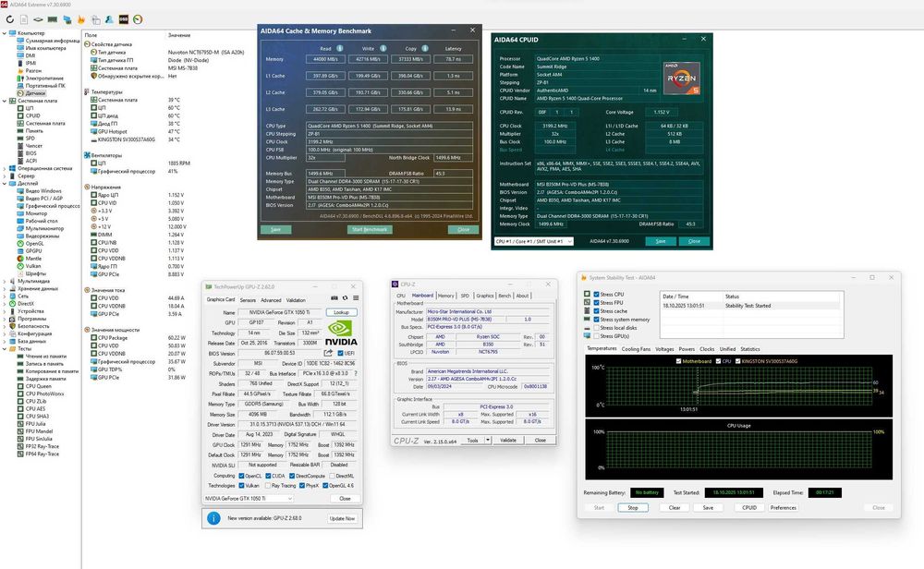Enable the Stress local disks checkbox
Image resolution: width=924 pixels, height=569 pixels.
click(x=596, y=328)
